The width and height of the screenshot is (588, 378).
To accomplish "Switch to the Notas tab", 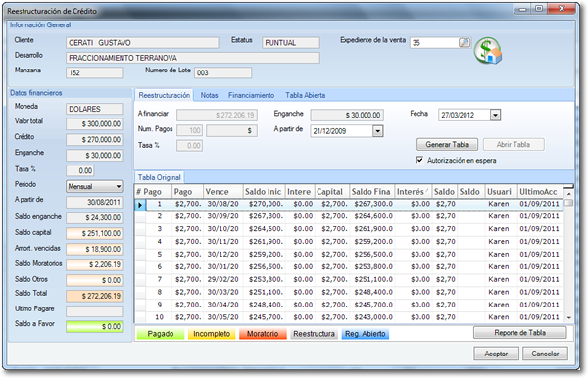I will click(x=210, y=95).
